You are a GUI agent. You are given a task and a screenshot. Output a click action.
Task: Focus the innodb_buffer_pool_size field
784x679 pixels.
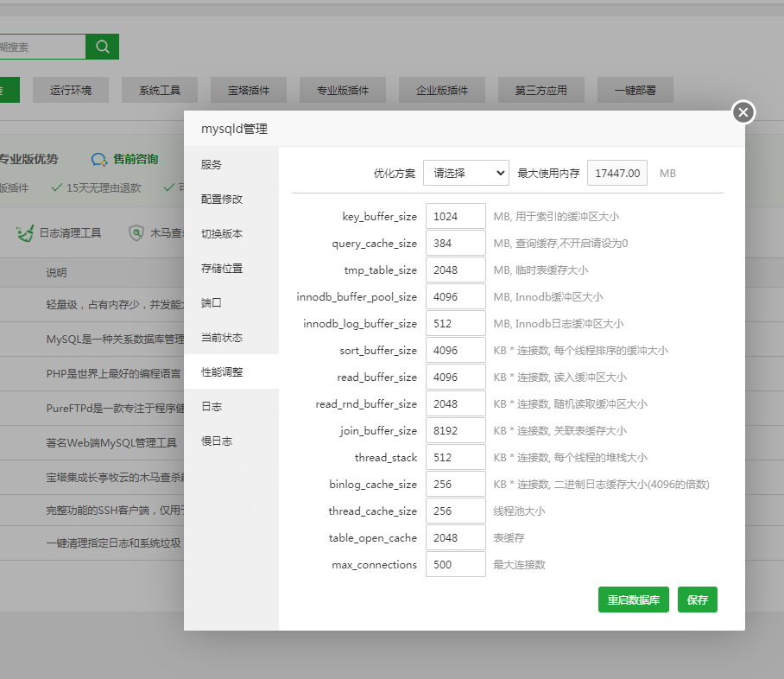[x=455, y=296]
